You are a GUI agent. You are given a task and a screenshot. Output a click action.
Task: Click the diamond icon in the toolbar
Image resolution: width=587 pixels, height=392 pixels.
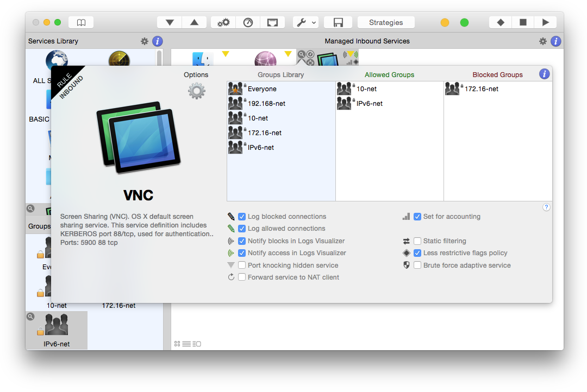click(x=501, y=22)
